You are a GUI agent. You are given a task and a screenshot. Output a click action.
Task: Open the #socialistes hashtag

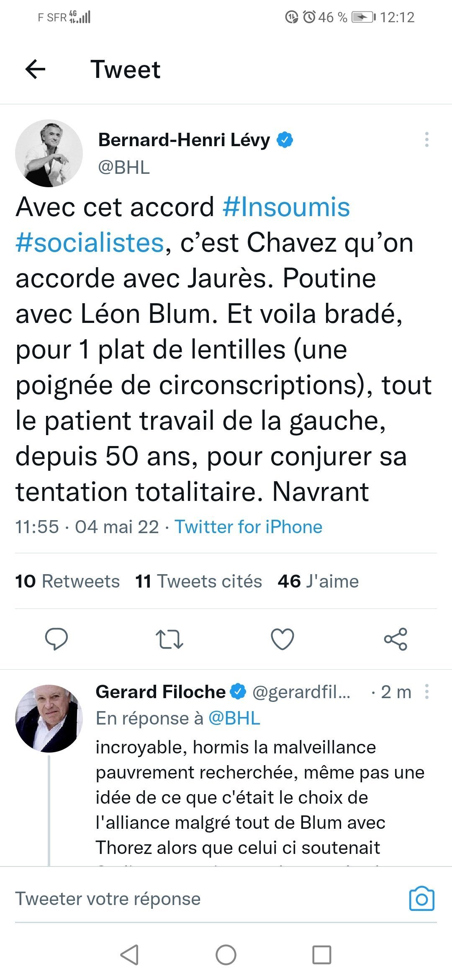90,243
